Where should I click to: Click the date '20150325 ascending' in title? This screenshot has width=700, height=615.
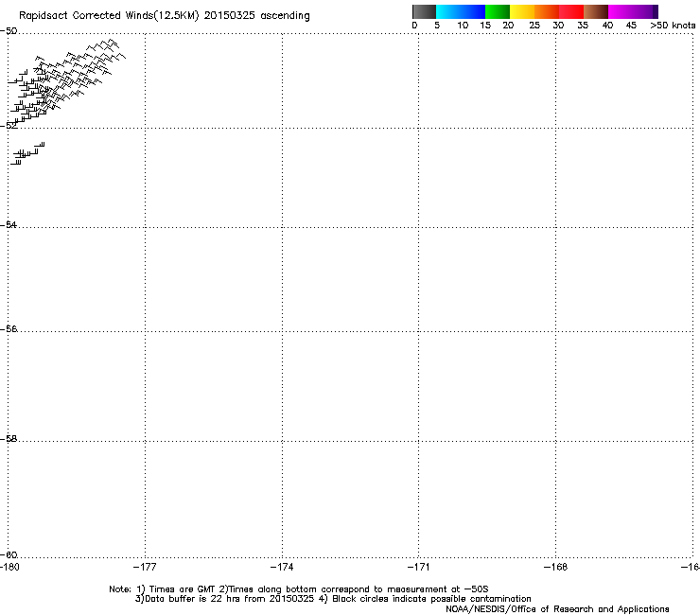coord(256,16)
